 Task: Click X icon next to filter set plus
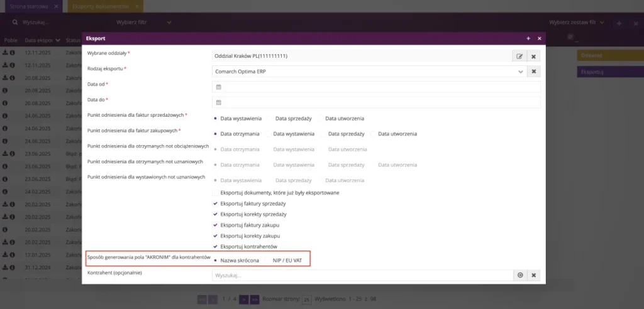coord(636,23)
